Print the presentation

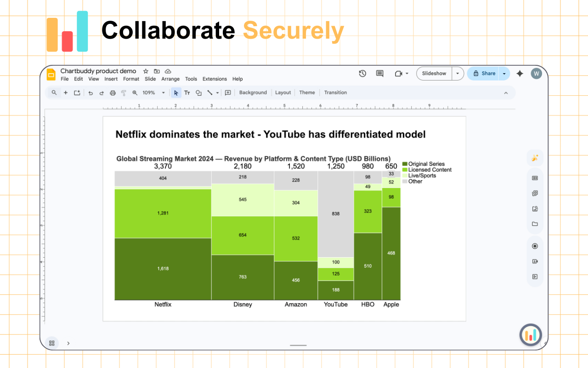point(113,93)
